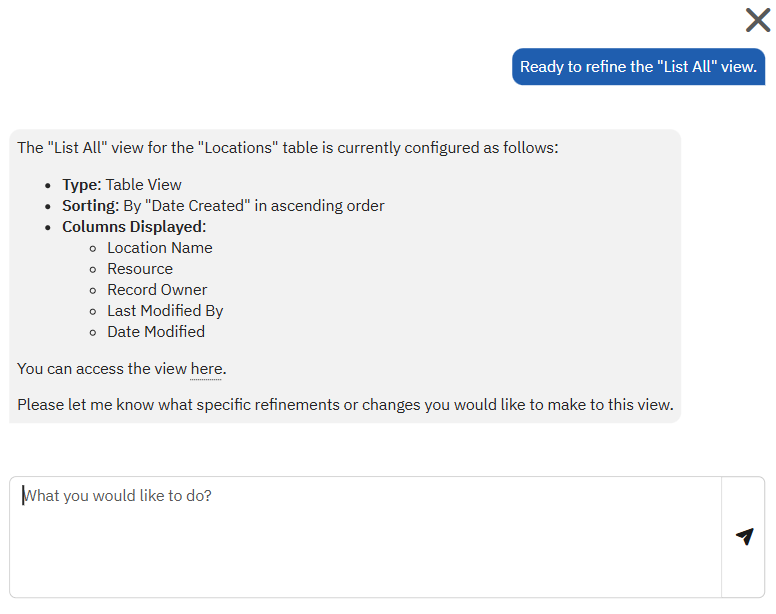Click the blue "Ready to refine" message bubble
This screenshot has height=614, width=776.
[638, 67]
